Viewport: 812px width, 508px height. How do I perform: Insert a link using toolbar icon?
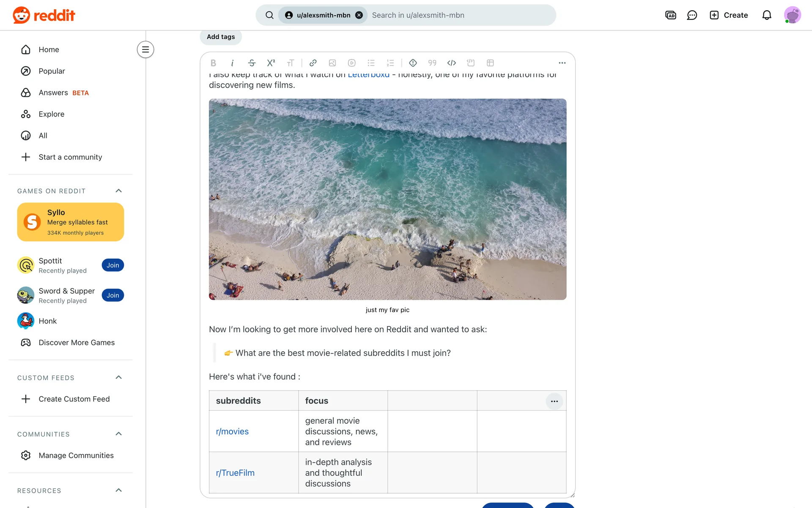313,63
